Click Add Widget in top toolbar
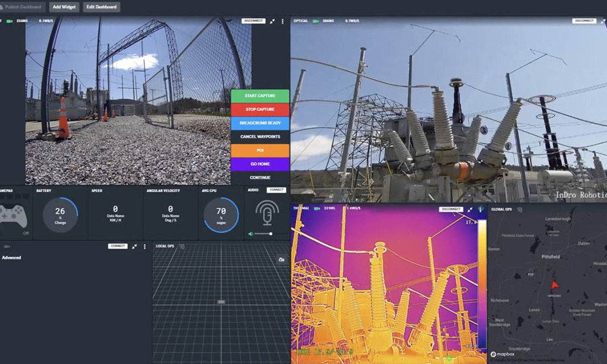The height and width of the screenshot is (364, 607). pos(64,7)
